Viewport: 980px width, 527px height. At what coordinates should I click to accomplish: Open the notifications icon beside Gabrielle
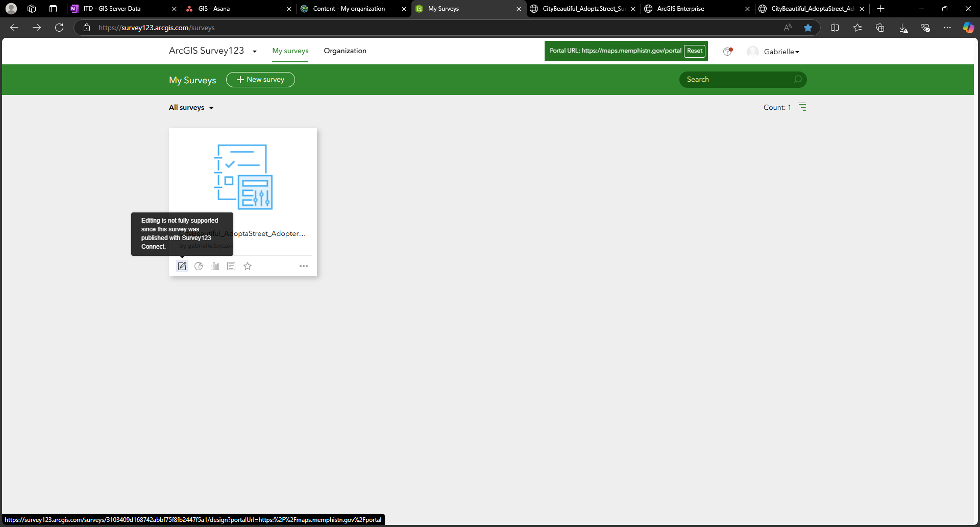coord(728,51)
